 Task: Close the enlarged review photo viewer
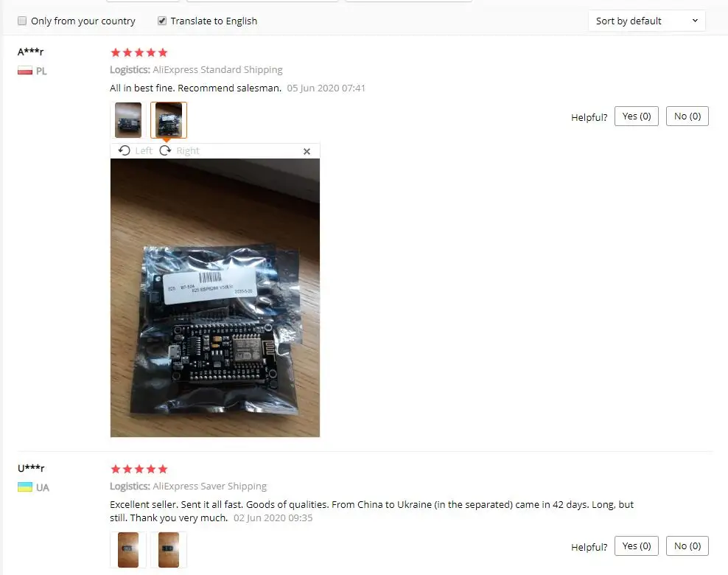307,151
